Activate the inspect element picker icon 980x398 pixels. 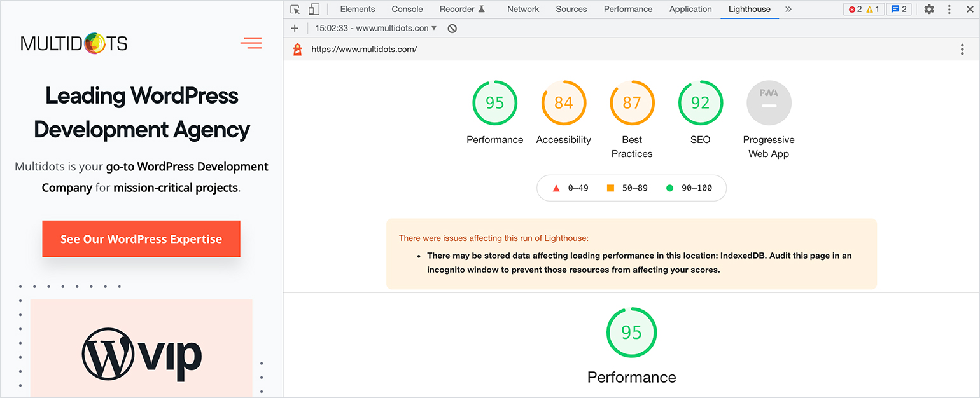(295, 10)
